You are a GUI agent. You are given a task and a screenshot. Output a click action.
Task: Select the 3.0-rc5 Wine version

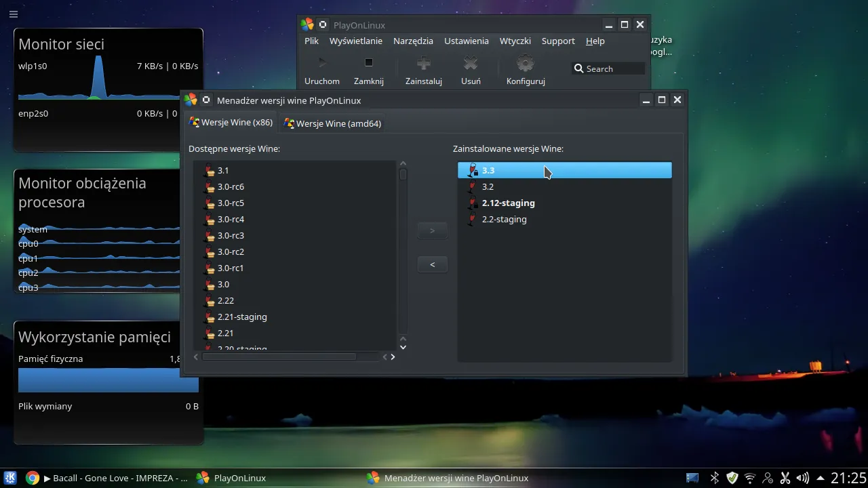[x=294, y=203]
